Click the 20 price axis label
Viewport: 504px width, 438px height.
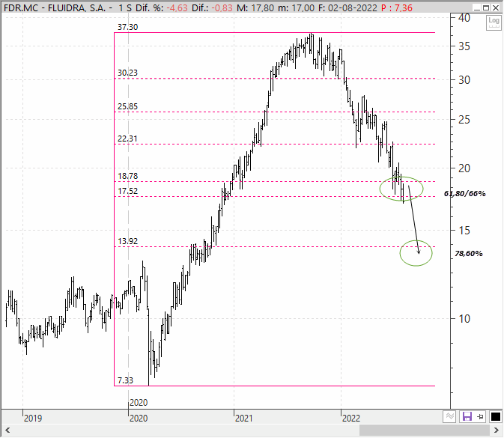click(464, 168)
